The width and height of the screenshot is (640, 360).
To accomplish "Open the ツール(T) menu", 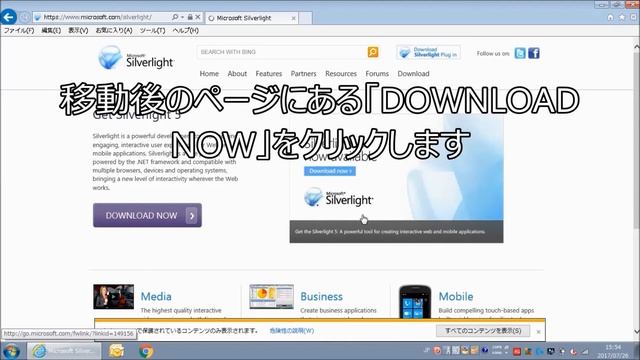I will tap(152, 31).
